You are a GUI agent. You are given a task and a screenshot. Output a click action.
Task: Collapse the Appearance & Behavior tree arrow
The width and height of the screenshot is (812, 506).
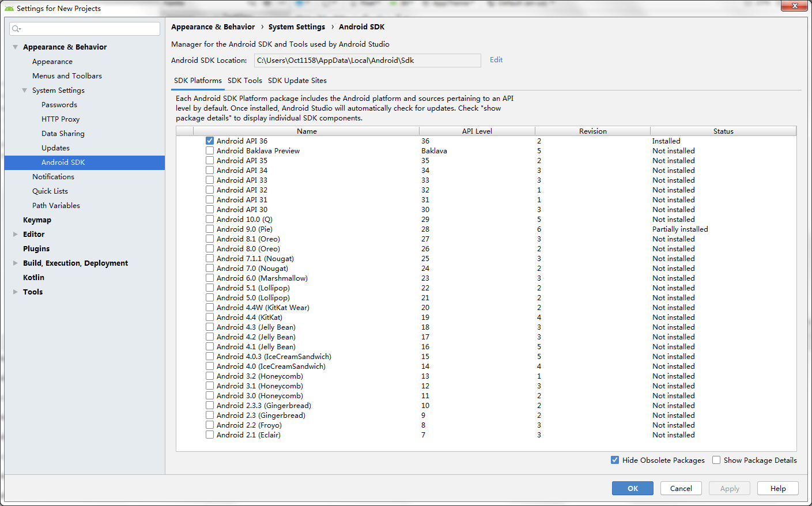(x=16, y=47)
